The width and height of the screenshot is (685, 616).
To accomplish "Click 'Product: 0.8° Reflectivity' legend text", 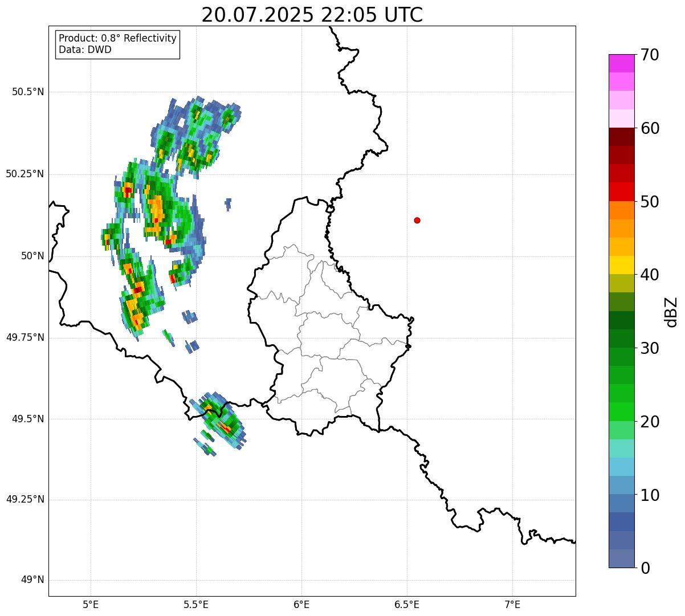I will (x=118, y=38).
